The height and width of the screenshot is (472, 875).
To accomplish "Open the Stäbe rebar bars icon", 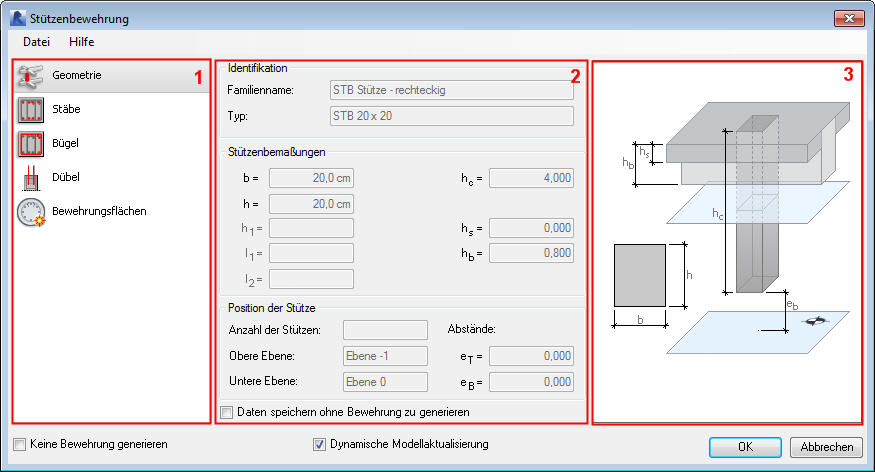I will [x=30, y=110].
